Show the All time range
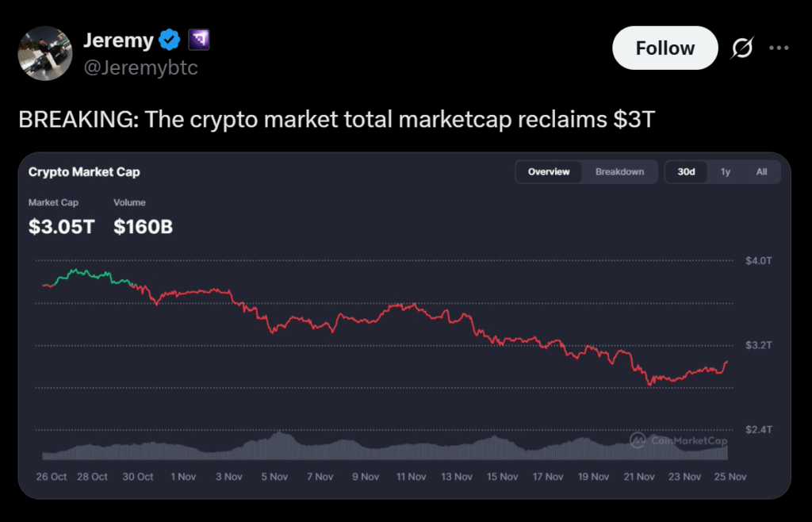The width and height of the screenshot is (812, 522). [761, 172]
